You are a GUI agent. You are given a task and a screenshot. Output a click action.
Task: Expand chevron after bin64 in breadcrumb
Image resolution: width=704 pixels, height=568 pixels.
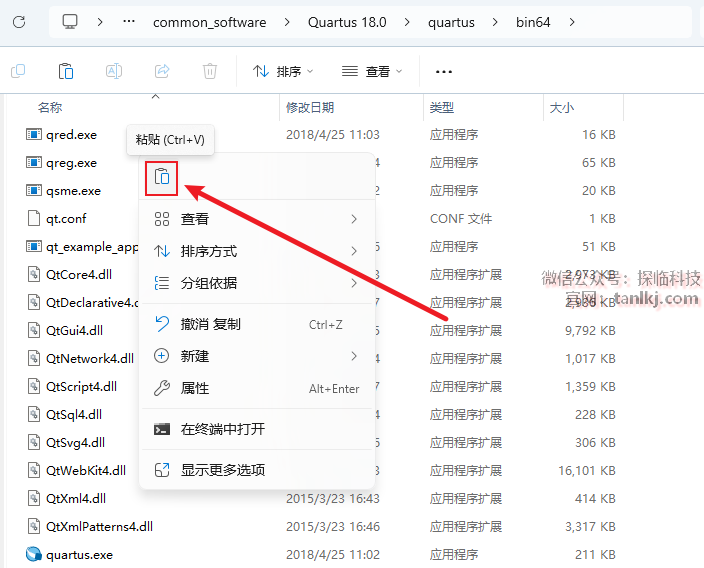pyautogui.click(x=572, y=22)
